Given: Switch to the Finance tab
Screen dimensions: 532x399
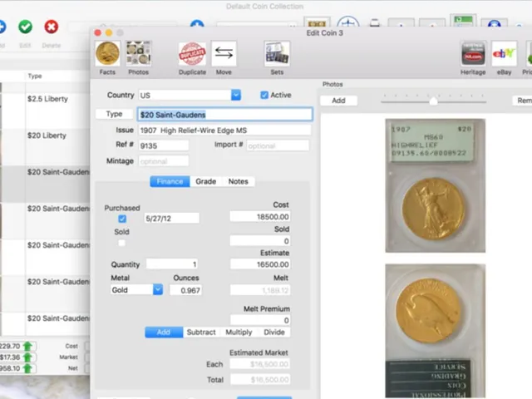Looking at the screenshot, I should (170, 181).
